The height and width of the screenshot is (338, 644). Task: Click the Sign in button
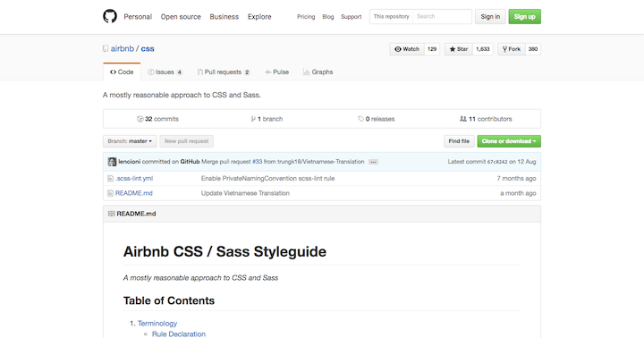click(x=490, y=16)
